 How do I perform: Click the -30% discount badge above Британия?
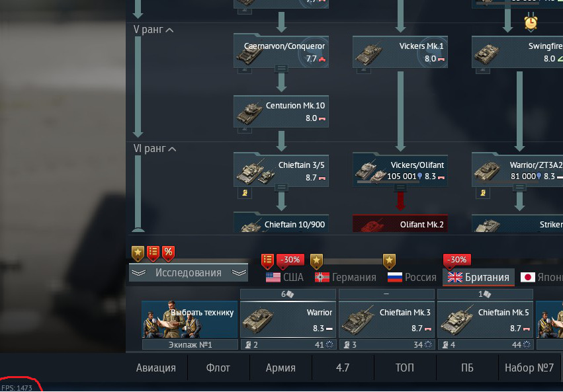tap(456, 260)
